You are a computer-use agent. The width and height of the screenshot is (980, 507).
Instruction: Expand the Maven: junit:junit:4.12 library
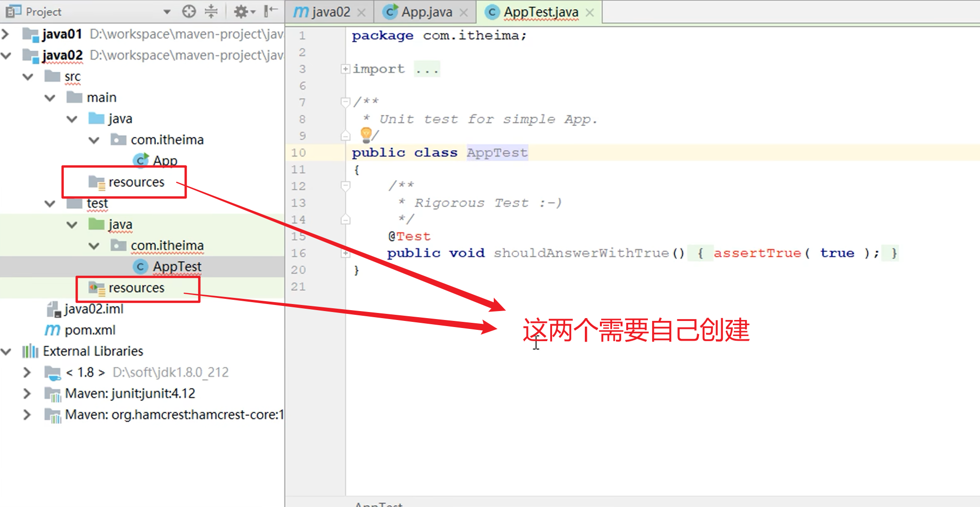click(27, 393)
